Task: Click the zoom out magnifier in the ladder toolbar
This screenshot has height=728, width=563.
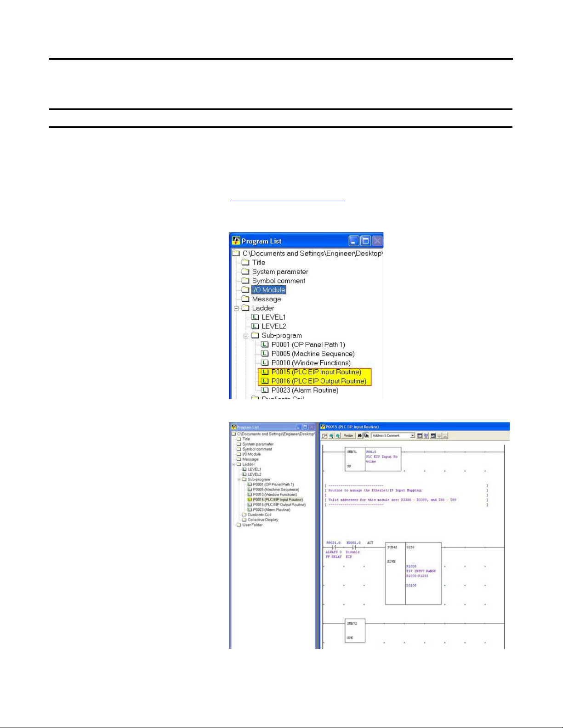Action: 338,435
